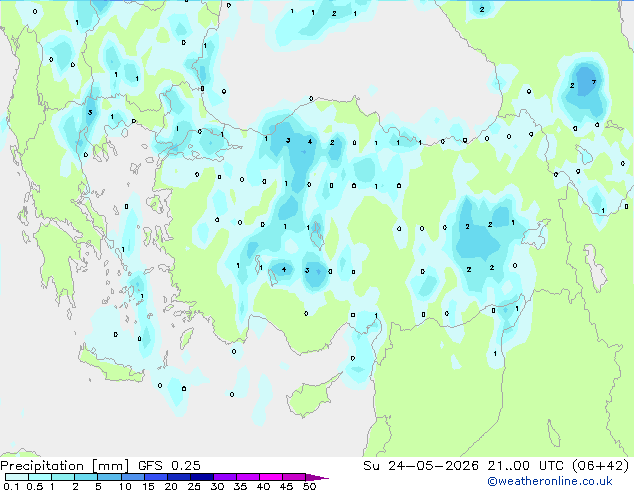Click the "Precipitation [mm]" title text

tap(65, 466)
